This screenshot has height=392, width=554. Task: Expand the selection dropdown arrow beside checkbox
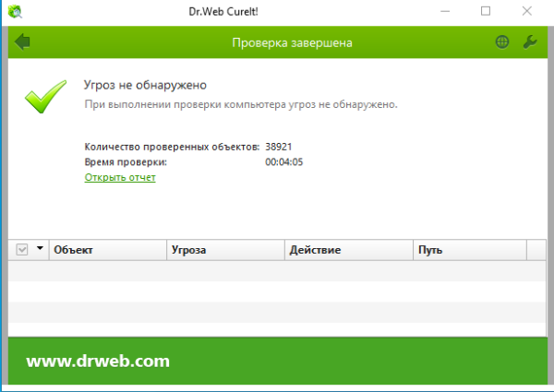40,248
